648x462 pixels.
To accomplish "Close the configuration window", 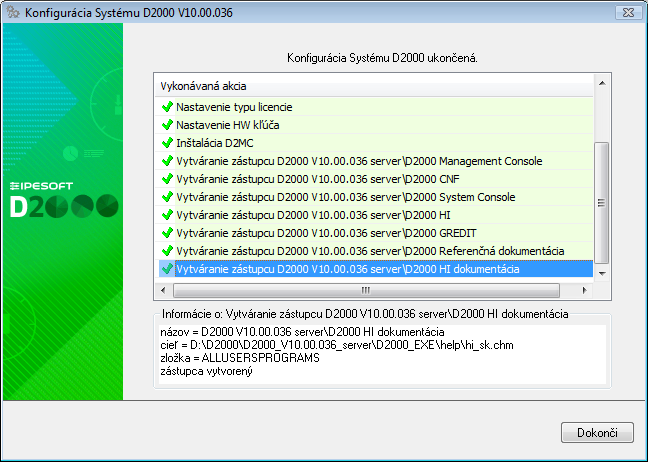I will [626, 12].
